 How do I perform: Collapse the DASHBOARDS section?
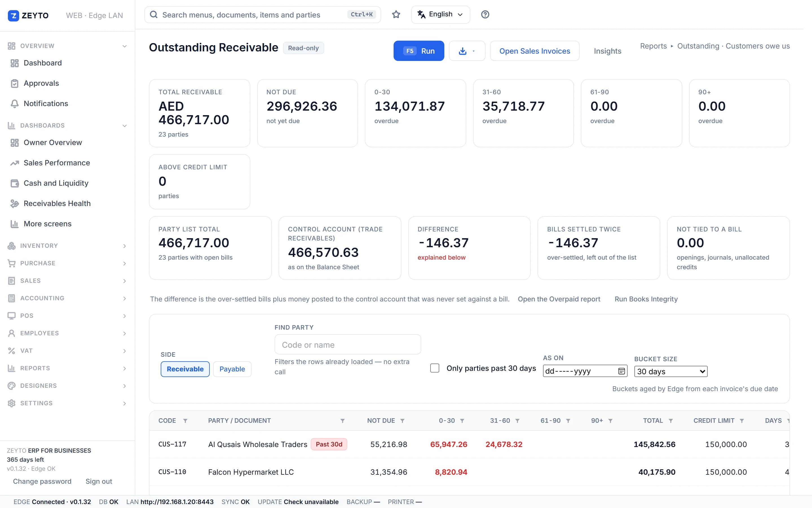point(67,126)
